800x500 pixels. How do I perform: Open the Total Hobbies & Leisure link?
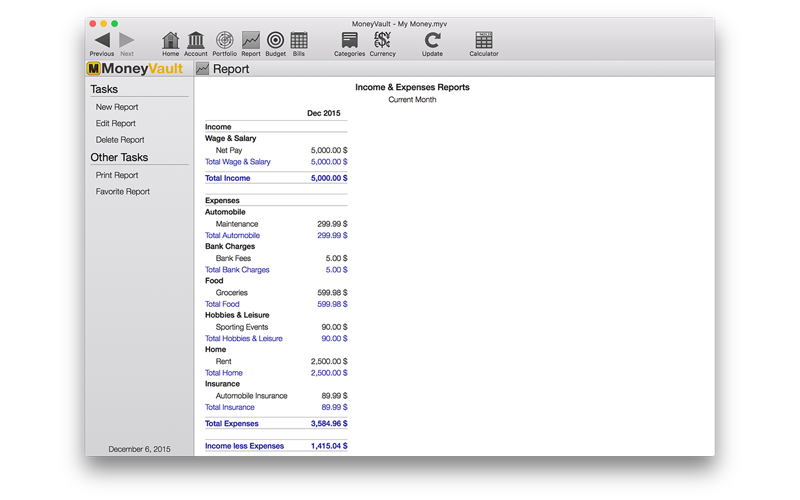tap(243, 338)
